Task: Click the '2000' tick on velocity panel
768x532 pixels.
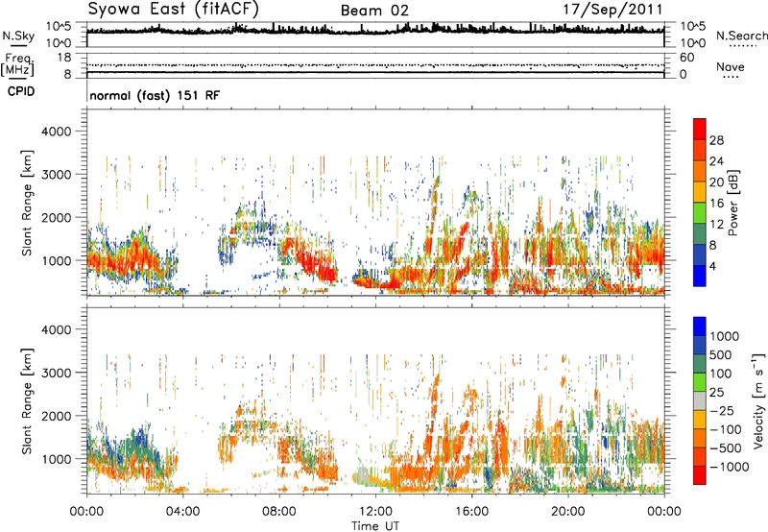Action: [56, 416]
